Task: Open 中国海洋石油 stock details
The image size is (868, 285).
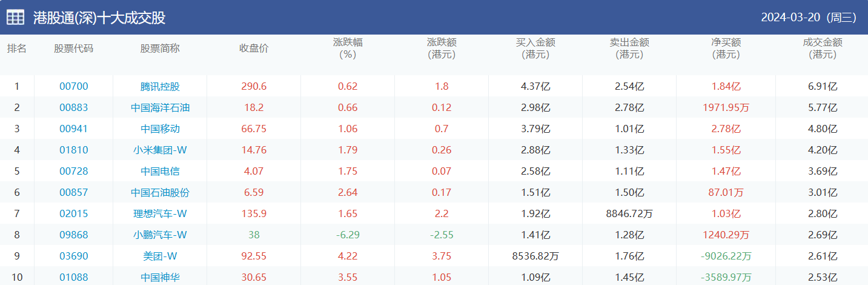Action: [x=160, y=107]
